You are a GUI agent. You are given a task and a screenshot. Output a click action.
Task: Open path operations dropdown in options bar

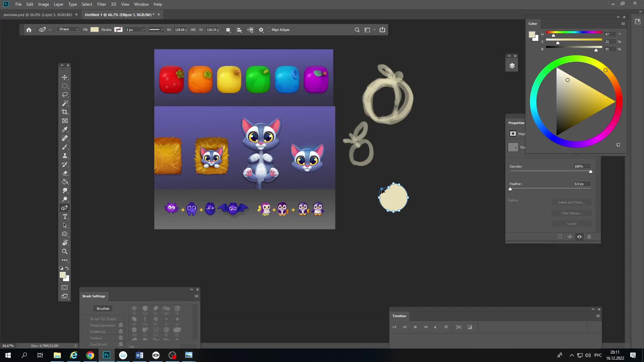point(228,30)
